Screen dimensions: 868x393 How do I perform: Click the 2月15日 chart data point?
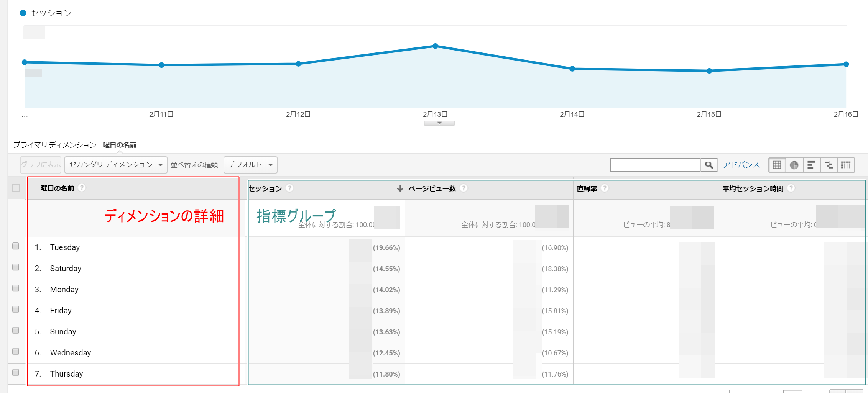coord(709,71)
